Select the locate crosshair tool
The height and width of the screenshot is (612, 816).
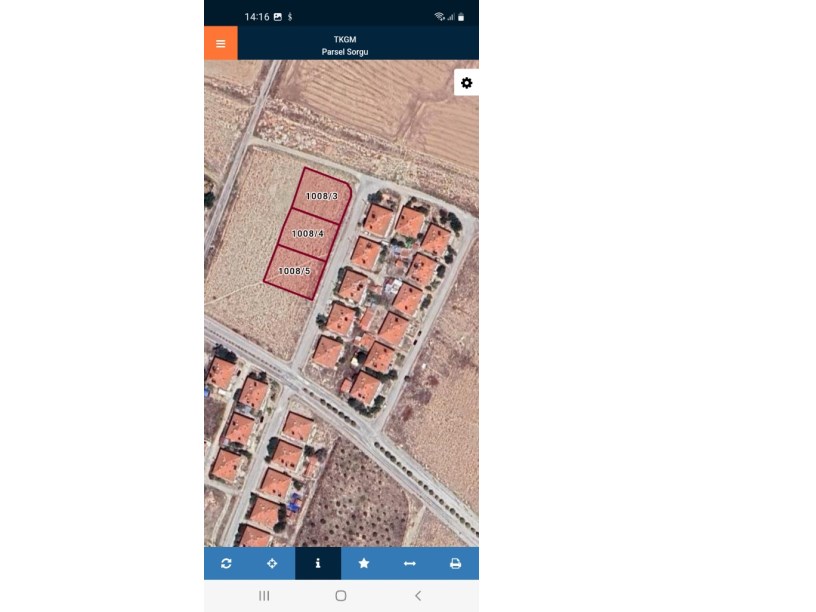272,563
